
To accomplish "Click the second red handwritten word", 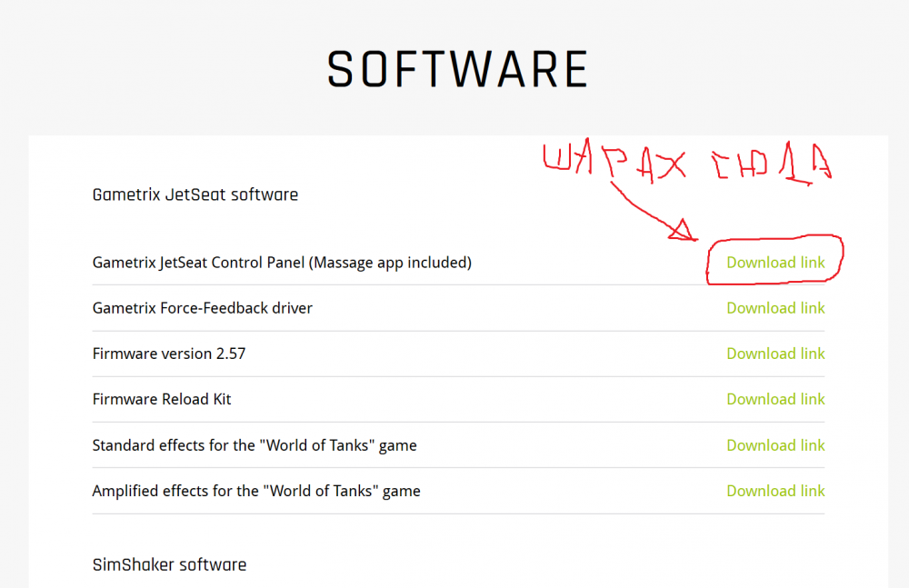I will click(772, 163).
